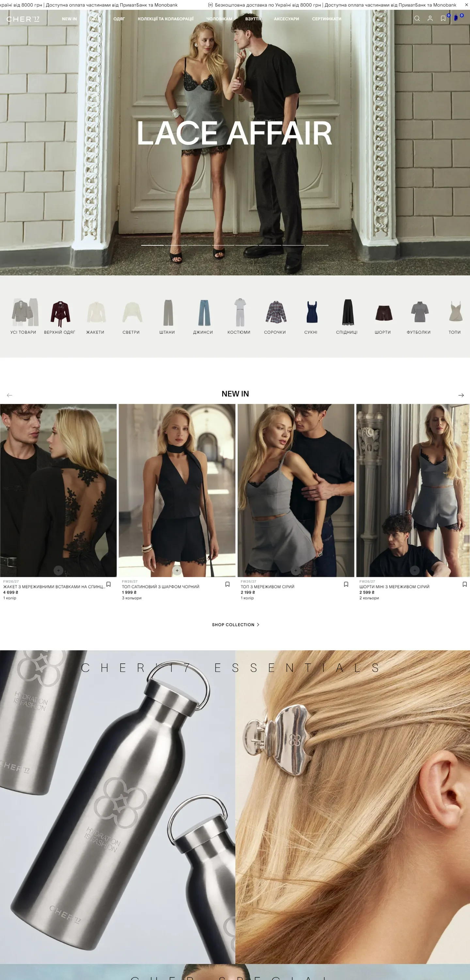Open the ВЕРХНІЙ ОДЯГ category
The height and width of the screenshot is (980, 470).
click(x=60, y=317)
